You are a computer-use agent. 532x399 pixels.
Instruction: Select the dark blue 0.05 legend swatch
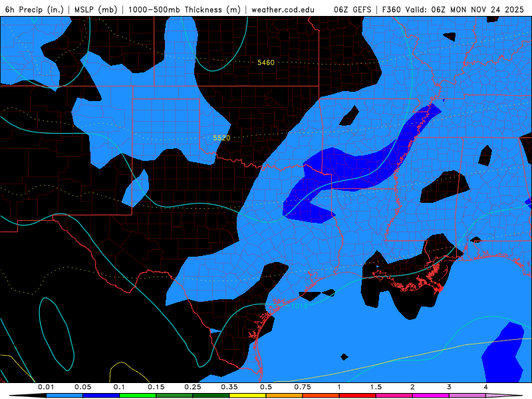(x=101, y=396)
